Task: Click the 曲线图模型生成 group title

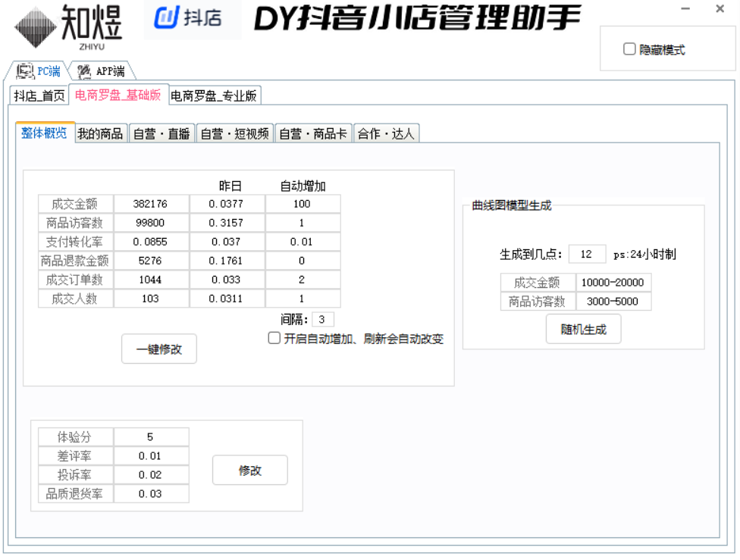Action: coord(512,205)
